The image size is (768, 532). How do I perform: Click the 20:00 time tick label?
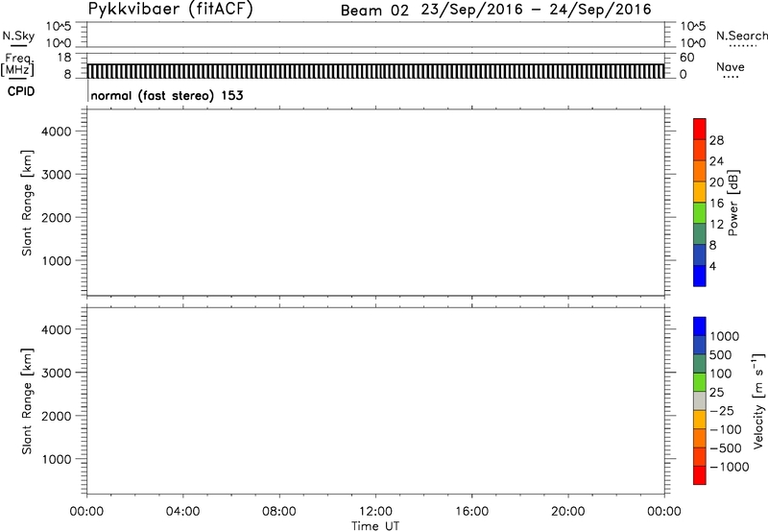tap(568, 512)
